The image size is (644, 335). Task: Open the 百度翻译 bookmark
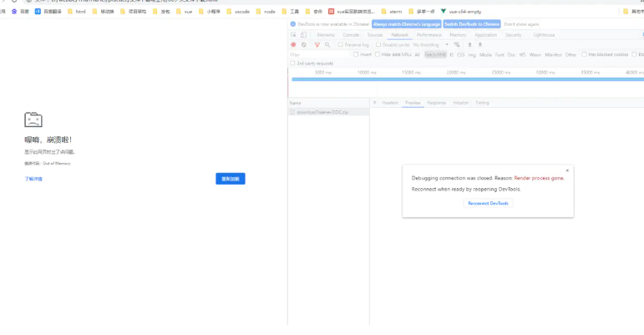click(48, 12)
